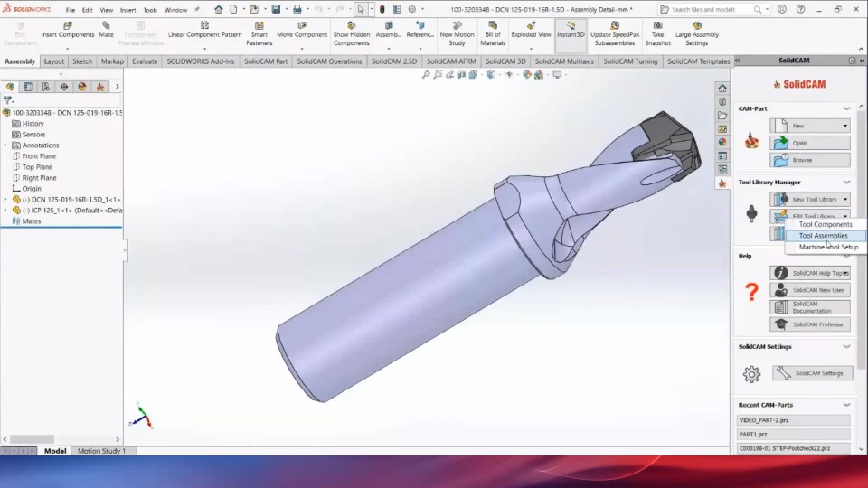Open the ConfigurationManager tab icon

(x=46, y=87)
